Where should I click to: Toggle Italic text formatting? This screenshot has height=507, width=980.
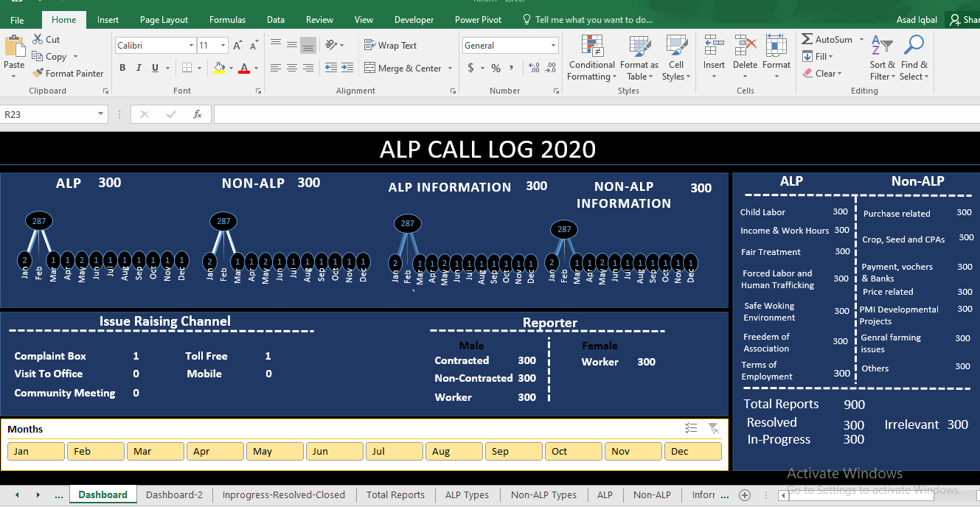coord(139,68)
